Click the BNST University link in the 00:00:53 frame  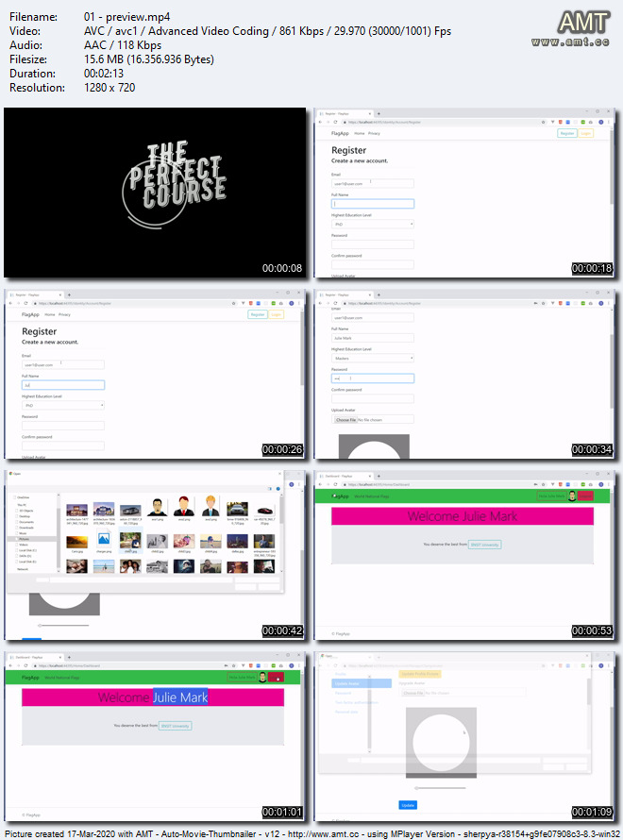pos(485,545)
